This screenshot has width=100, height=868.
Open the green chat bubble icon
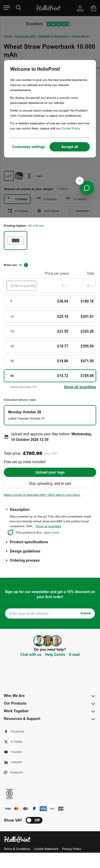coord(87,188)
